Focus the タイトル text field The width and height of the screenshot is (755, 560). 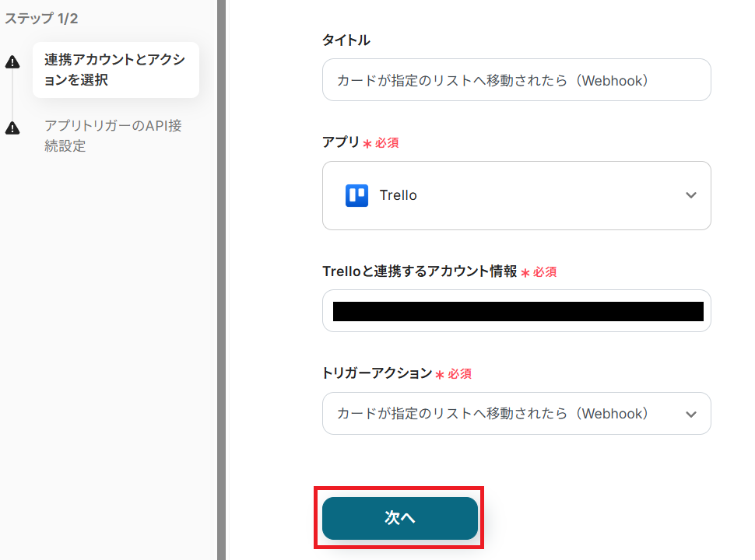pyautogui.click(x=516, y=80)
